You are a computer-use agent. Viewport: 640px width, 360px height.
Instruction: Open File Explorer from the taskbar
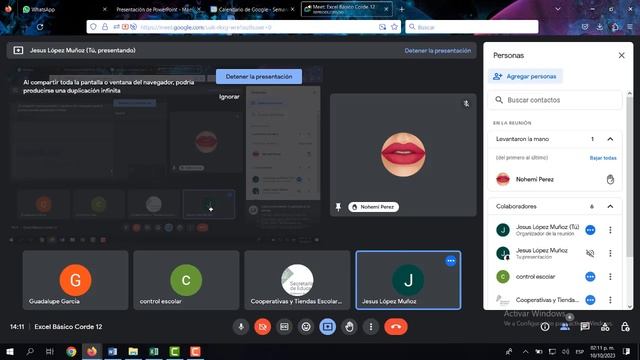point(133,351)
